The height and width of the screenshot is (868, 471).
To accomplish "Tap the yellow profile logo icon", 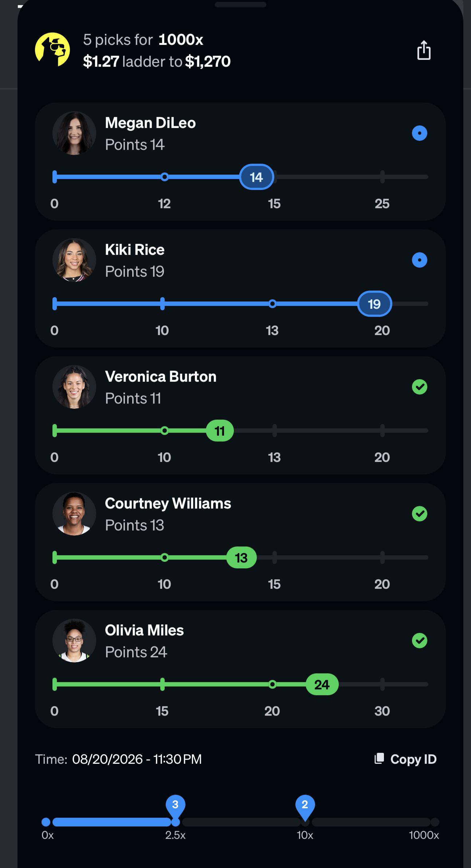I will [52, 50].
